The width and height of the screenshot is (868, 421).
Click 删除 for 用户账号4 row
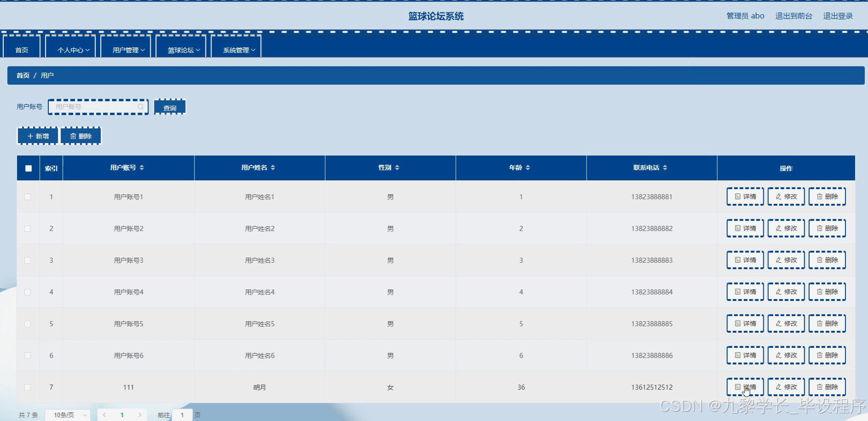click(x=827, y=292)
